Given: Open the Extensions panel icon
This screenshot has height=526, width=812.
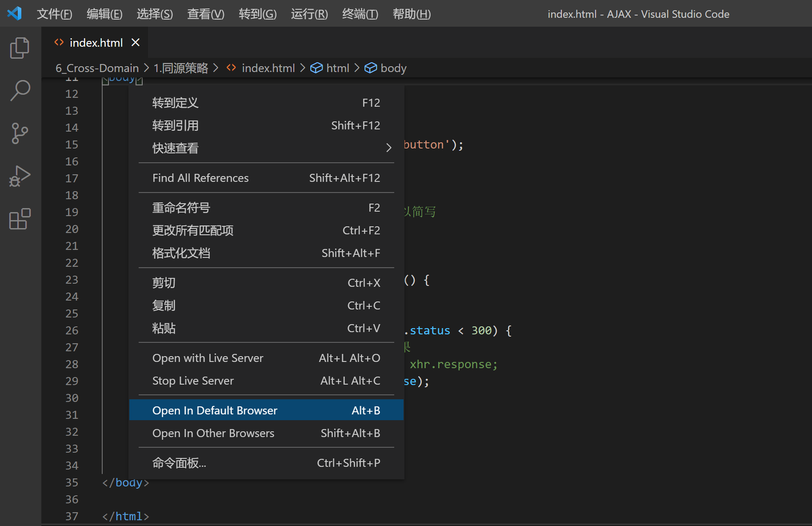Looking at the screenshot, I should (x=19, y=219).
